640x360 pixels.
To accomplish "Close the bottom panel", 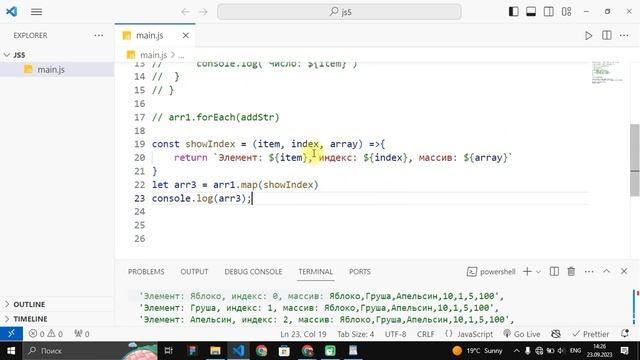I will 624,271.
